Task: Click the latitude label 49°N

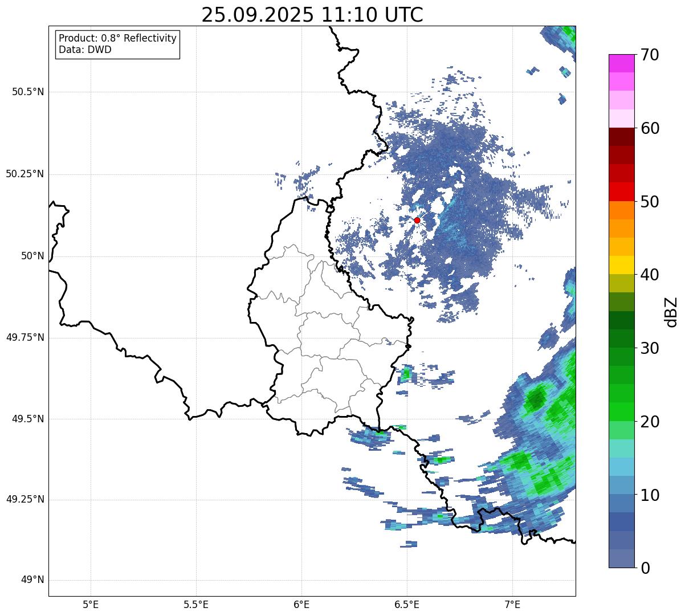Action: [x=32, y=580]
